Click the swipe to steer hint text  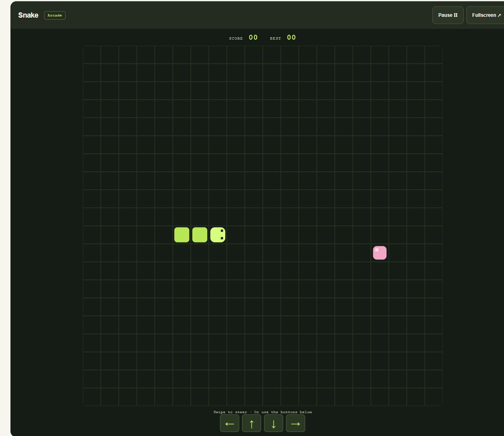(263, 412)
